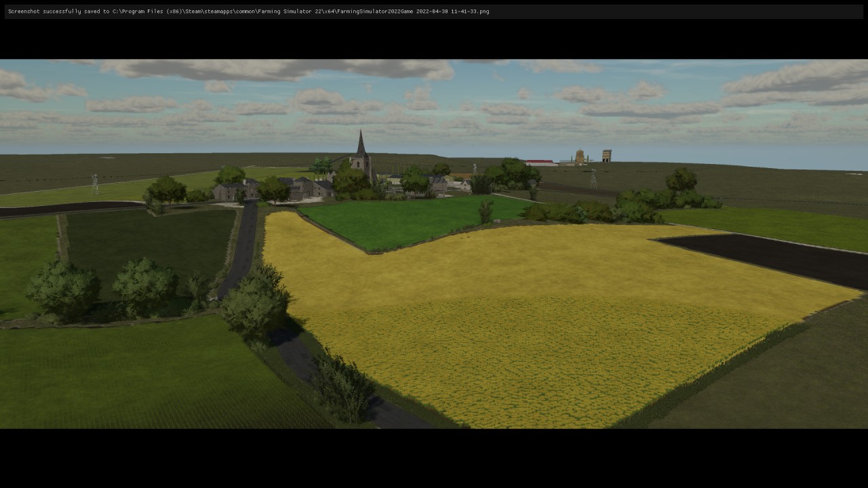868x488 pixels.
Task: Select the electricity pylon right of village
Action: (593, 179)
